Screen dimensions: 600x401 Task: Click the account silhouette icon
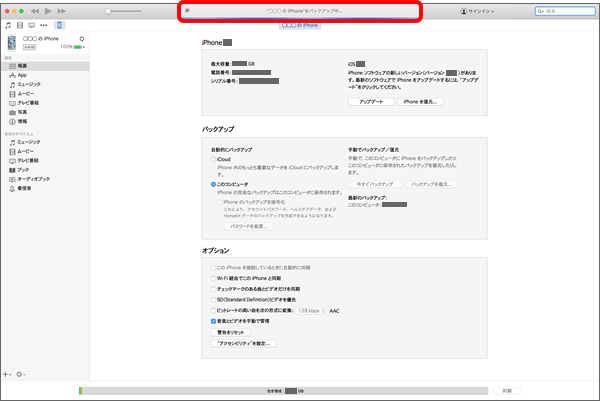point(464,11)
